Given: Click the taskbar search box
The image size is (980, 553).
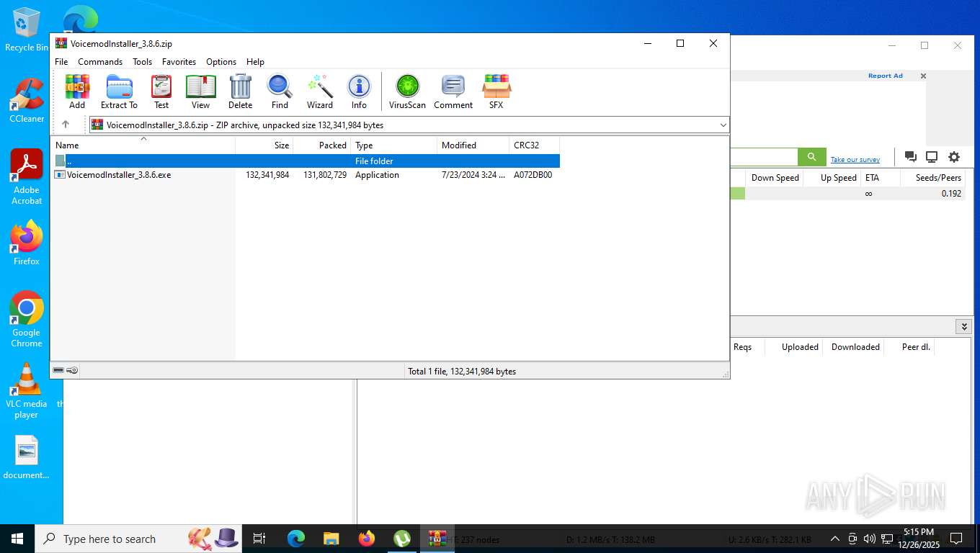Looking at the screenshot, I should click(139, 539).
